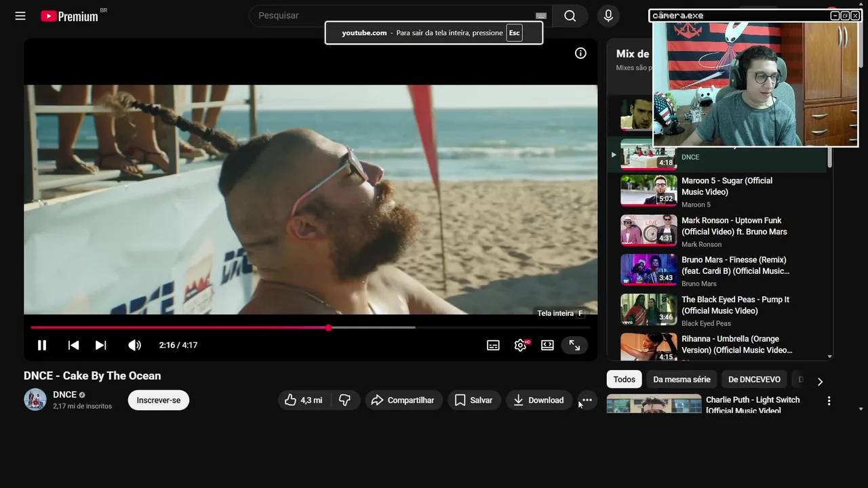Open Bruno Mars - Finesse (Remix) title

coord(735,265)
